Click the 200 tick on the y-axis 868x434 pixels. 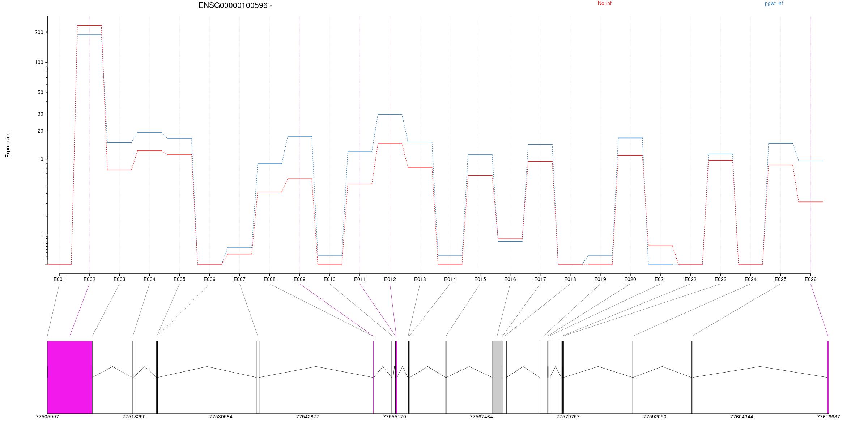tap(39, 32)
